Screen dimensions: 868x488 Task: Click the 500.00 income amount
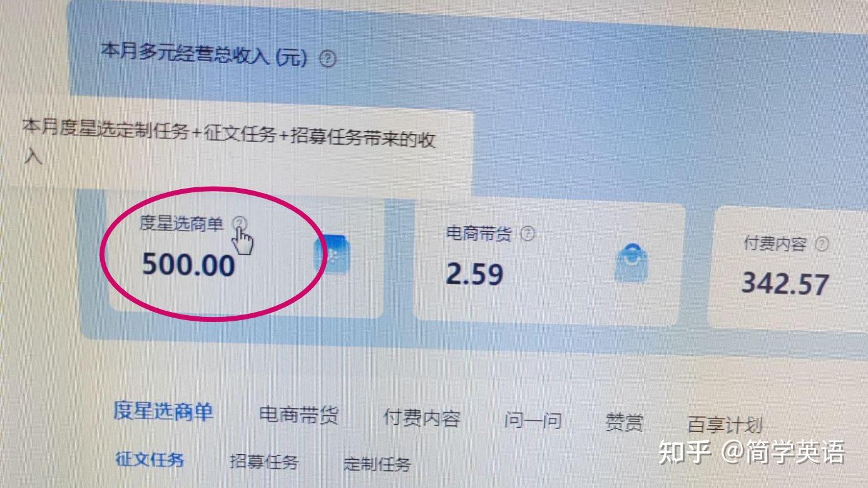pyautogui.click(x=188, y=264)
